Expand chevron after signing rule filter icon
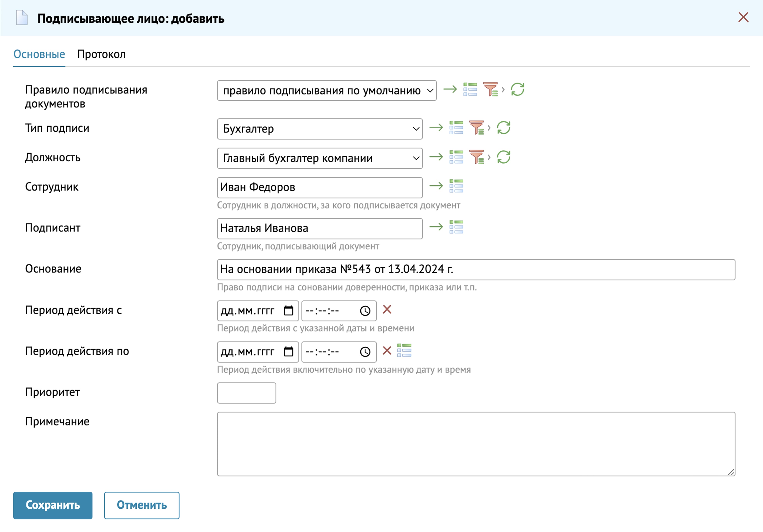The height and width of the screenshot is (532, 763). coord(503,89)
